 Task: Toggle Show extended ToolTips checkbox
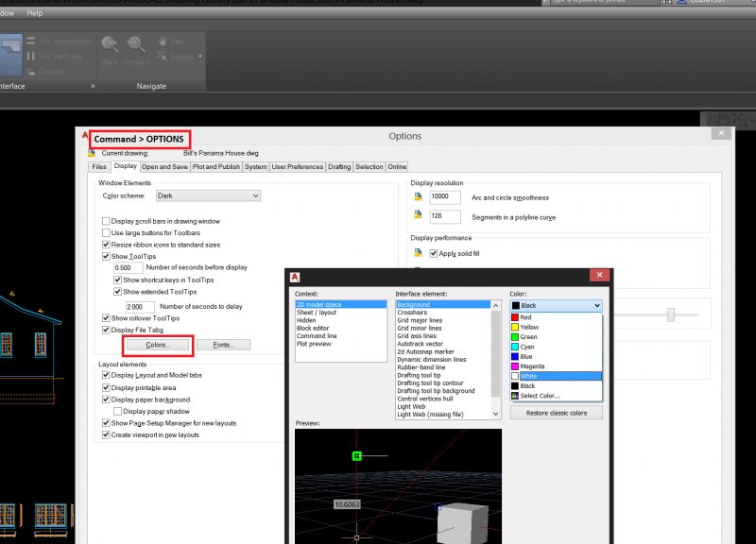(117, 292)
